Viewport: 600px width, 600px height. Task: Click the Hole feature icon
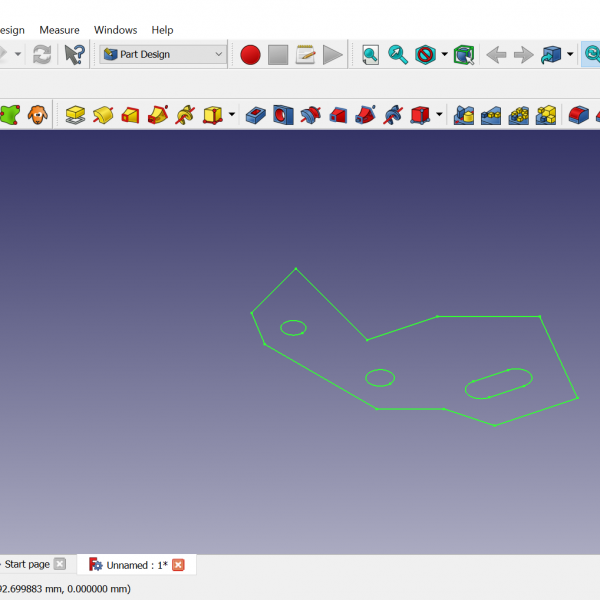click(283, 115)
